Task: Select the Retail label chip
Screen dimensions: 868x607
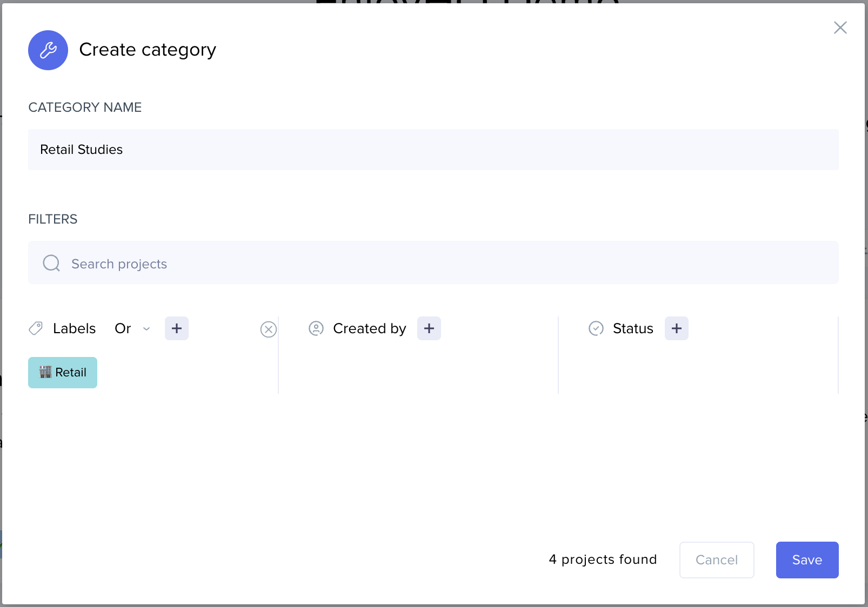Action: [x=63, y=373]
